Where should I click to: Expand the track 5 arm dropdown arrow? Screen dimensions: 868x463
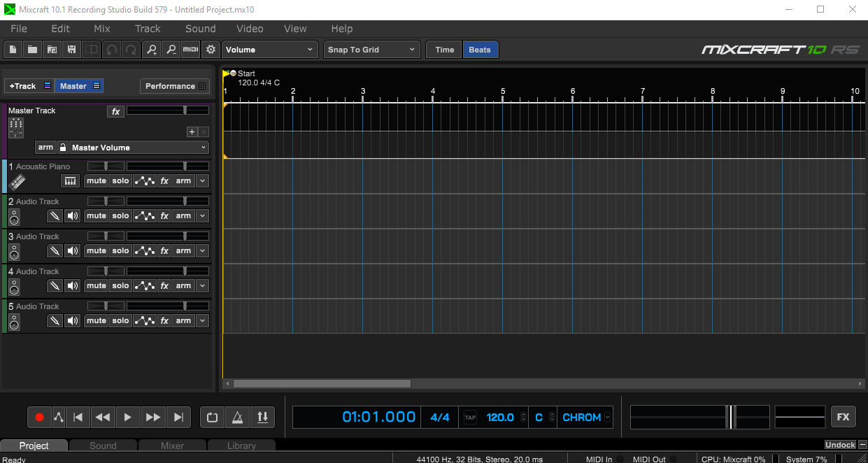pos(203,321)
